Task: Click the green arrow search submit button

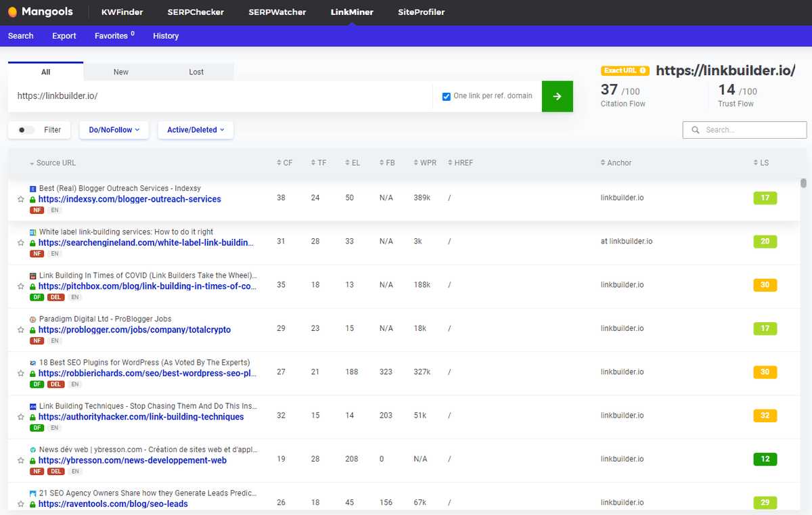Action: click(557, 96)
